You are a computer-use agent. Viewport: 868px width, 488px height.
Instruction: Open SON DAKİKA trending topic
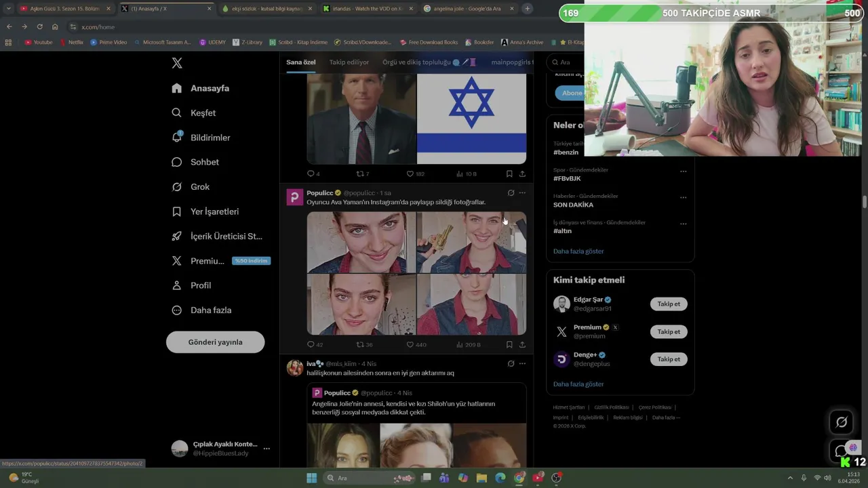573,205
